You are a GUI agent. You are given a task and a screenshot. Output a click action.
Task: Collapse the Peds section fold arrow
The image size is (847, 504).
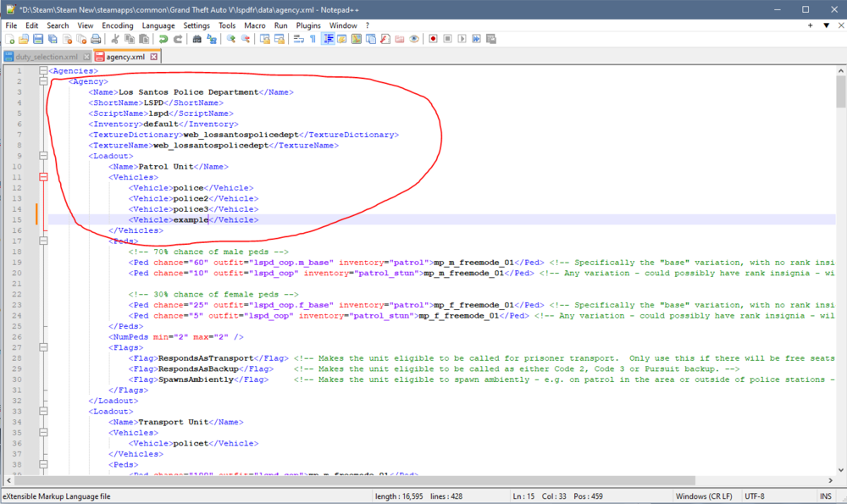[x=42, y=241]
